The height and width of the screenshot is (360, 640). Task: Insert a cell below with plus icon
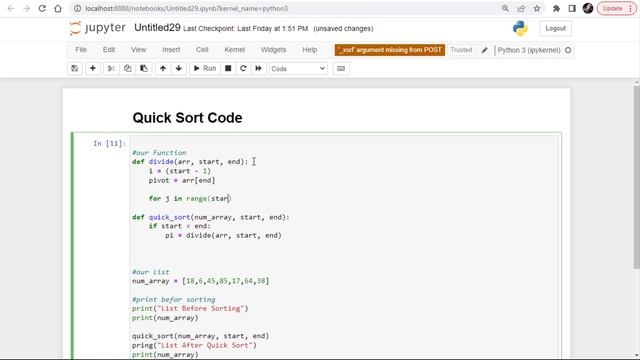93,69
